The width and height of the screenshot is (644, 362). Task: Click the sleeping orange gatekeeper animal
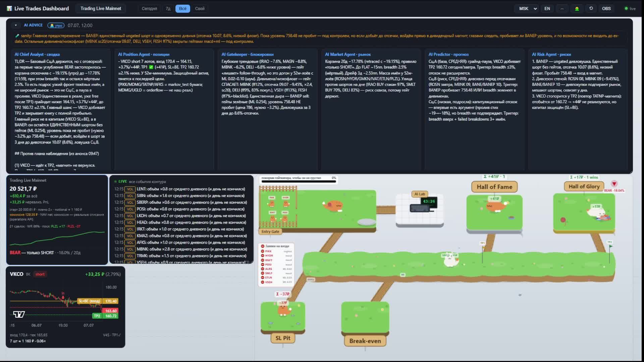(x=333, y=205)
